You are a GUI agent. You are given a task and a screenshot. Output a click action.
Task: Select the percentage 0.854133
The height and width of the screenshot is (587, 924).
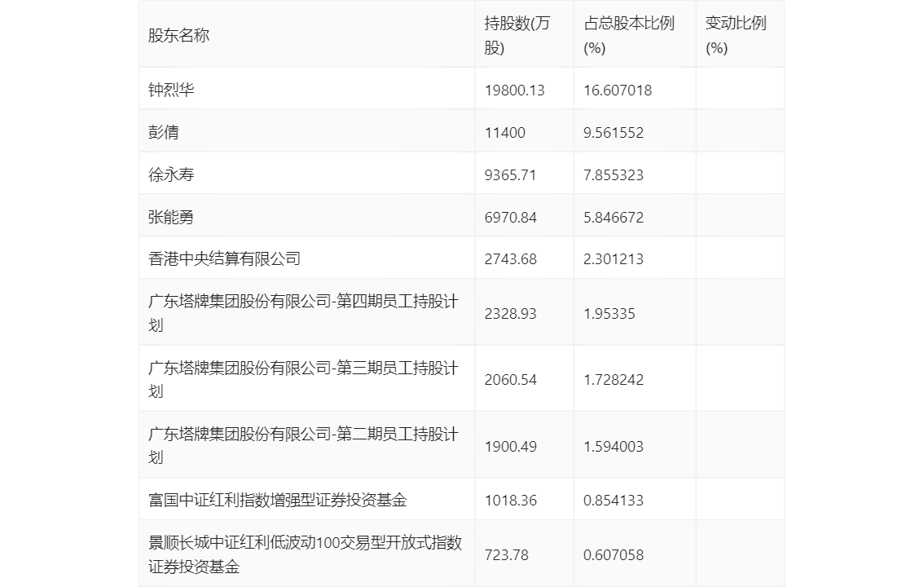(x=614, y=501)
